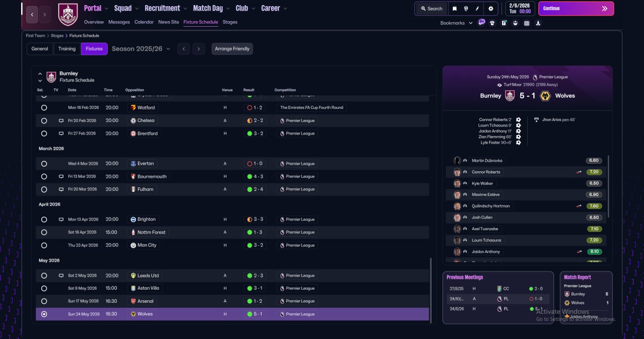Open the pencil notes icon
644x339 pixels.
pyautogui.click(x=477, y=9)
